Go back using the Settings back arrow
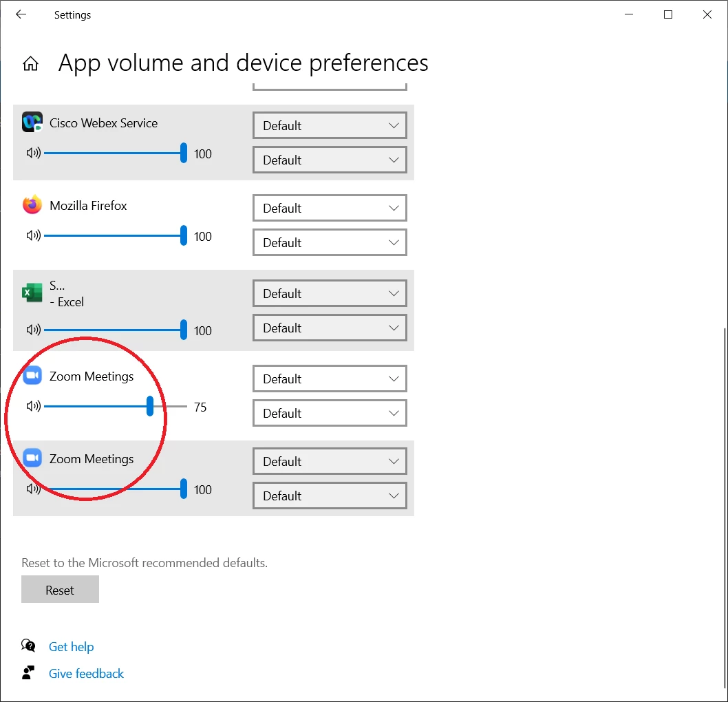 [x=21, y=14]
